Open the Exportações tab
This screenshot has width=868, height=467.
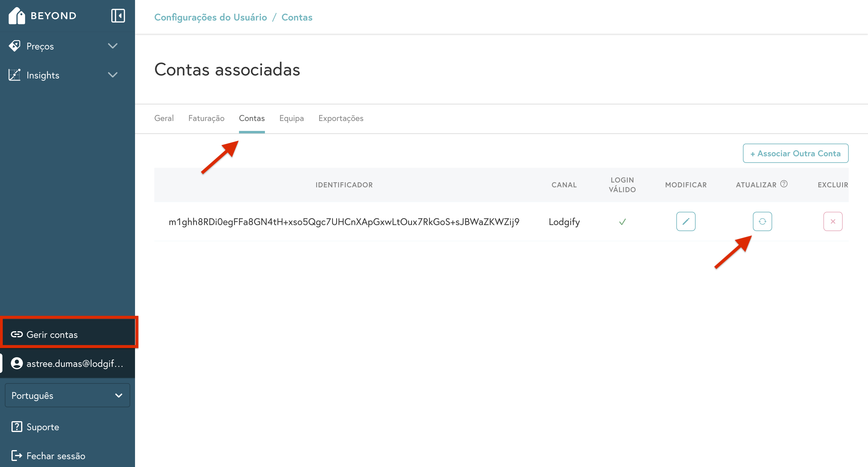(341, 118)
